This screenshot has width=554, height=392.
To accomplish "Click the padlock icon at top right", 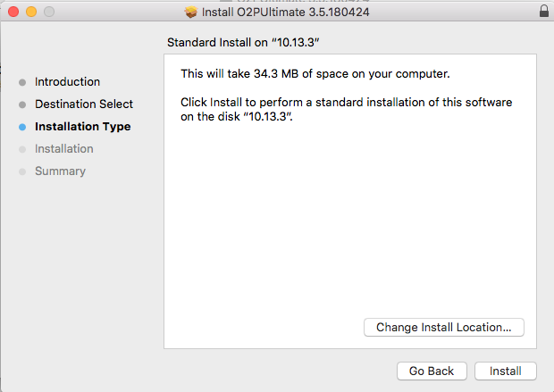I will click(544, 11).
